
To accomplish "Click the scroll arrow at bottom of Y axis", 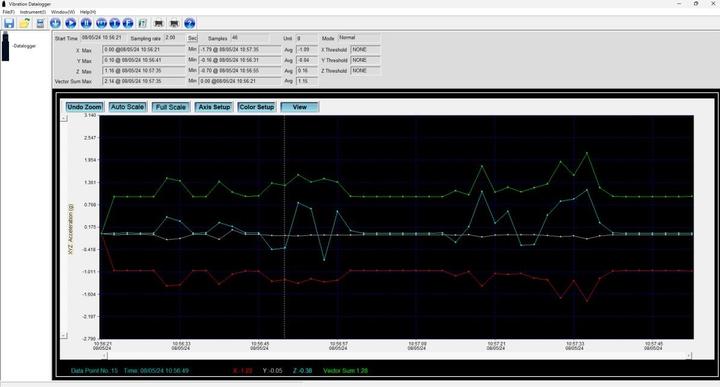I will point(64,336).
